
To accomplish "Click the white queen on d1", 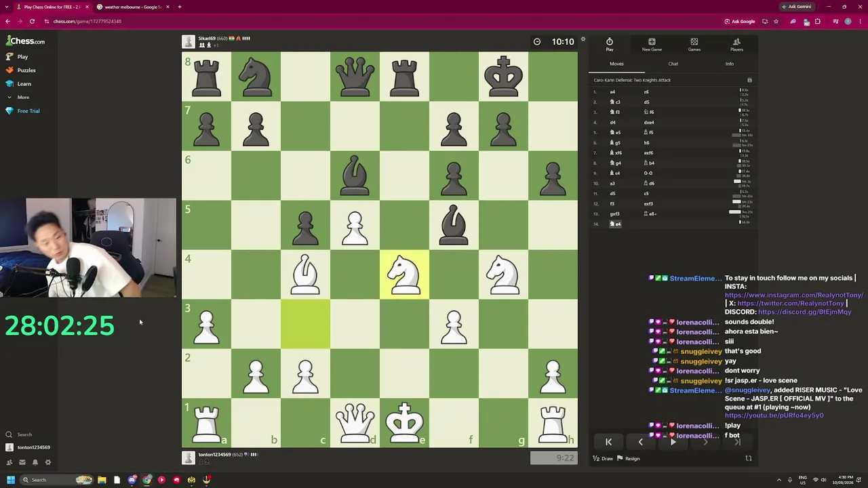I will (x=355, y=423).
